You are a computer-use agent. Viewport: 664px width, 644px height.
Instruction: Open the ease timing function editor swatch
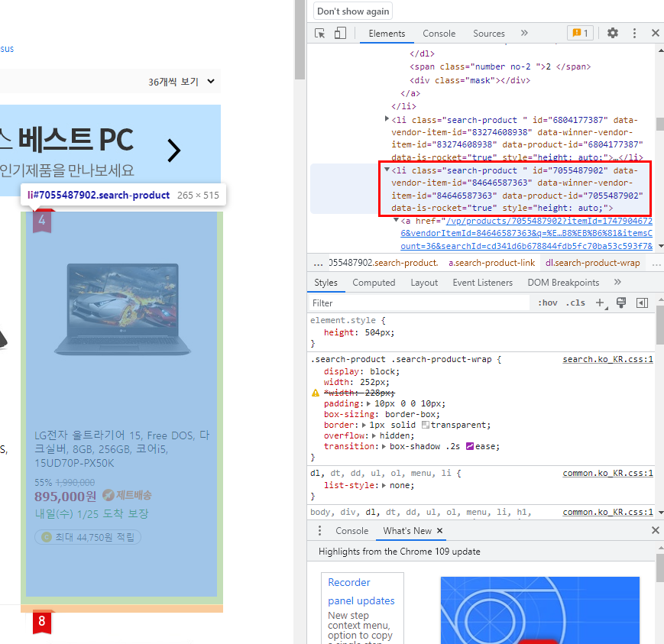470,446
